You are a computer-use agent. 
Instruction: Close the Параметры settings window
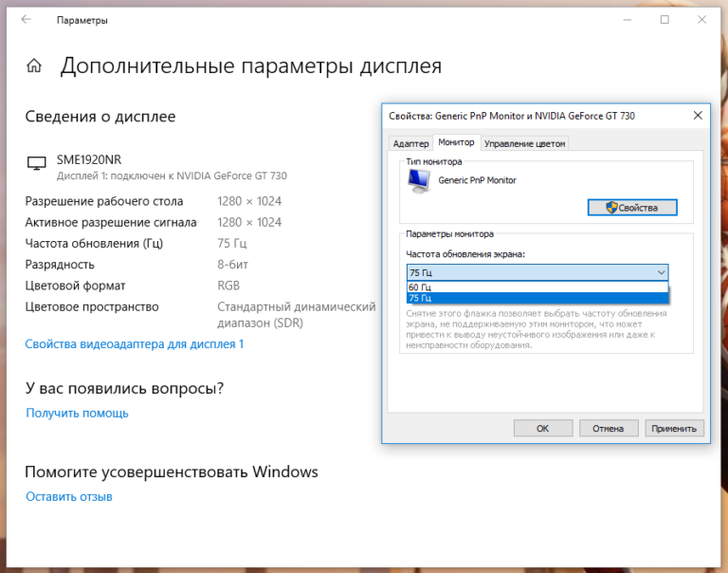[704, 20]
